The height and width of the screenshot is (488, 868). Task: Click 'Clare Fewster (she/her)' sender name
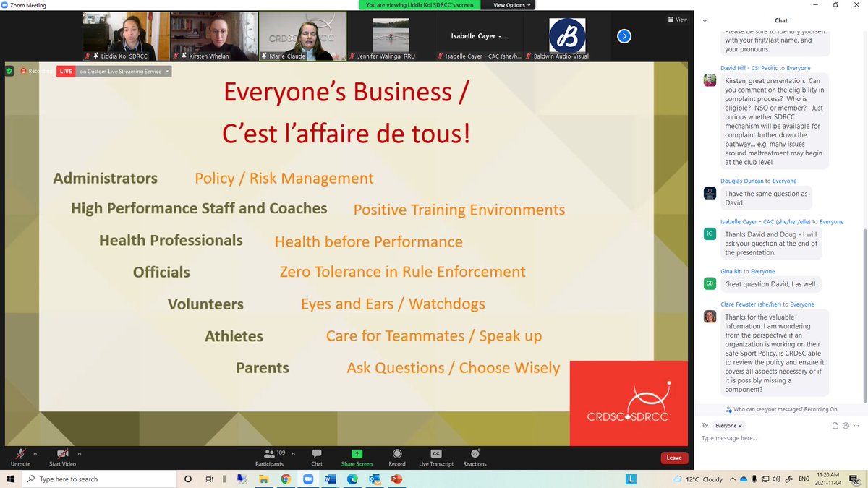click(x=750, y=304)
